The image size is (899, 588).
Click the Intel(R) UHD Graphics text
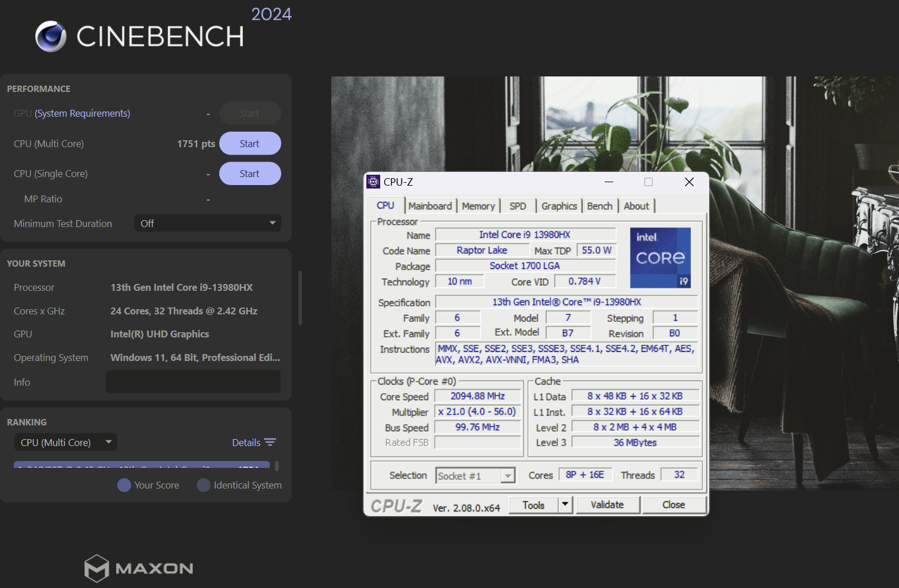(x=160, y=334)
